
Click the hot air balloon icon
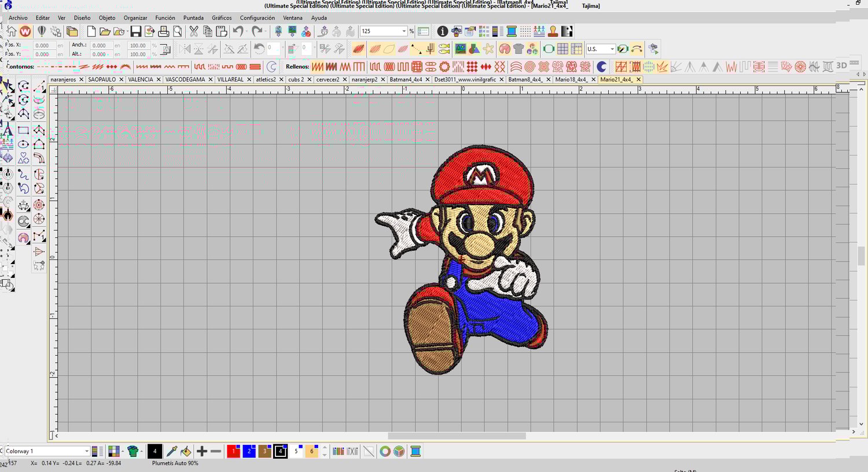pos(42,31)
